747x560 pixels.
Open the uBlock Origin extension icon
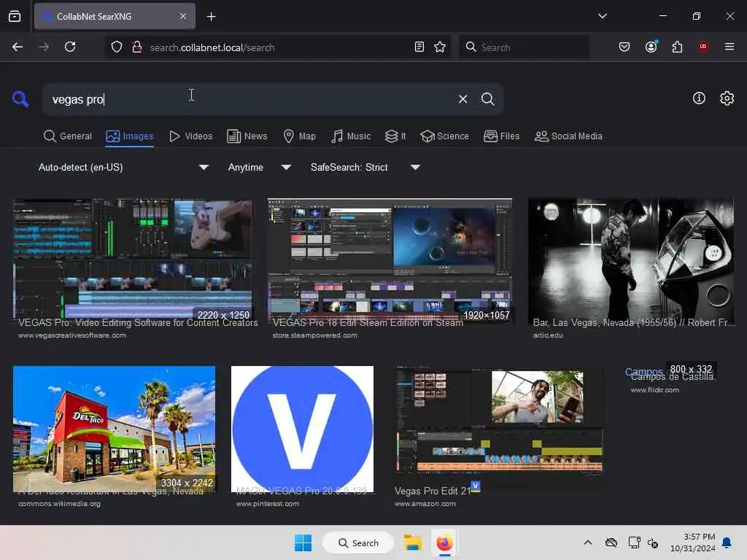pyautogui.click(x=703, y=47)
